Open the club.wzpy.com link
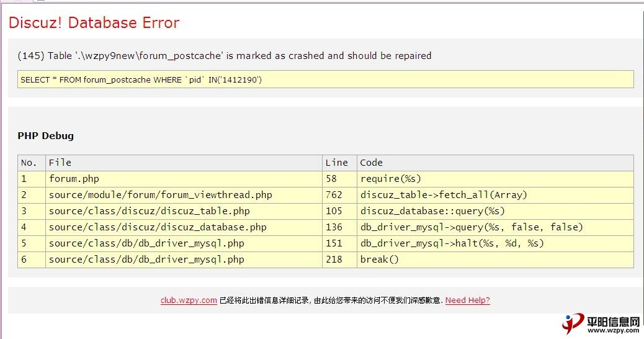The image size is (644, 339). (x=189, y=301)
